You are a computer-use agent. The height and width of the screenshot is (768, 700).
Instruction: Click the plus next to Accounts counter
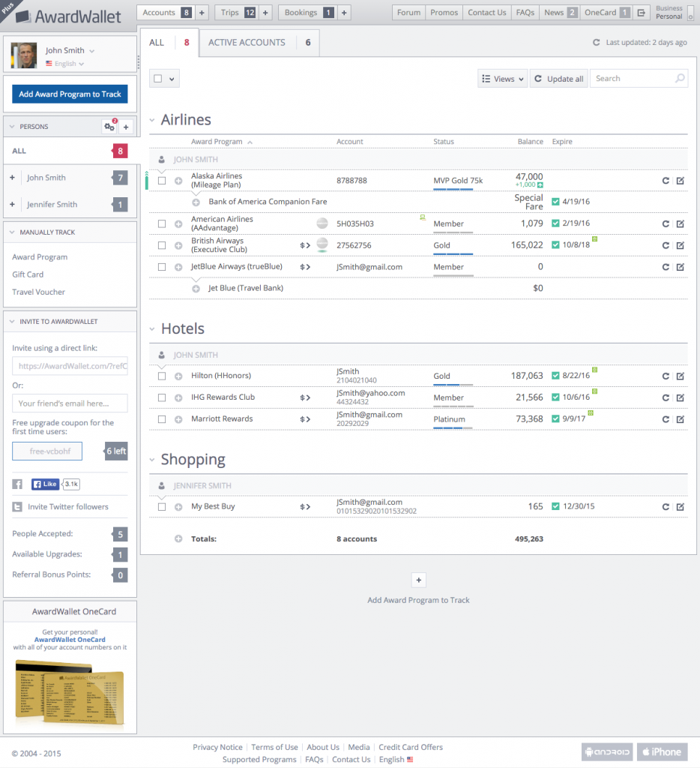coord(202,13)
